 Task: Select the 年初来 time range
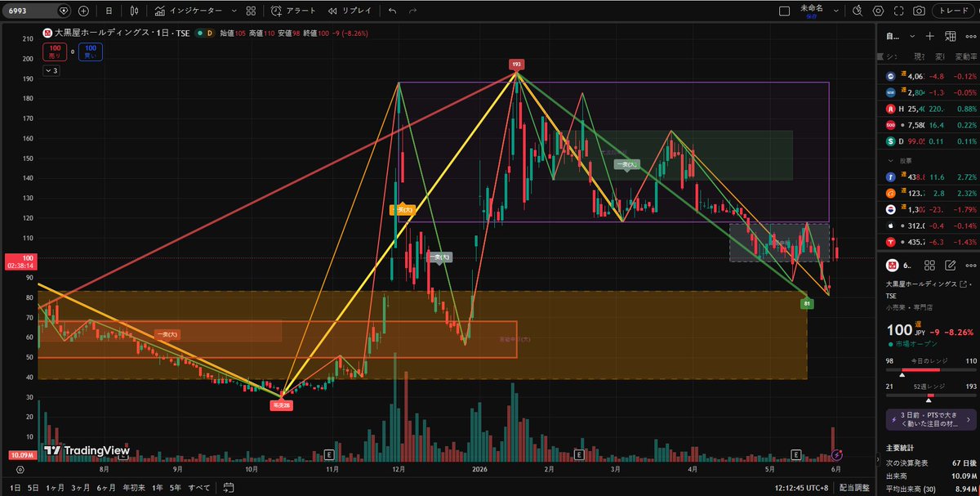coord(133,488)
